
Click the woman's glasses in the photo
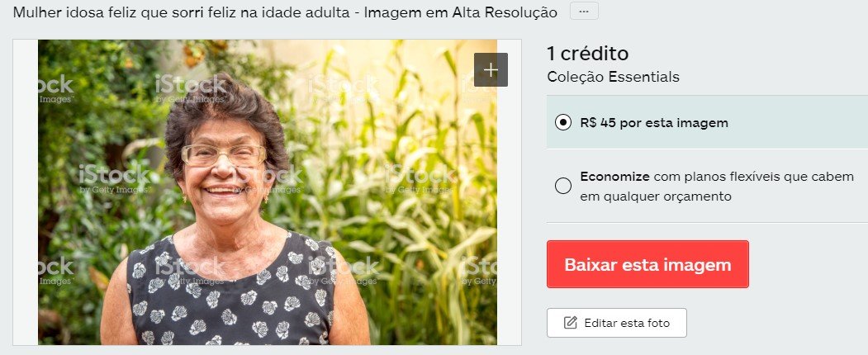[x=224, y=155]
